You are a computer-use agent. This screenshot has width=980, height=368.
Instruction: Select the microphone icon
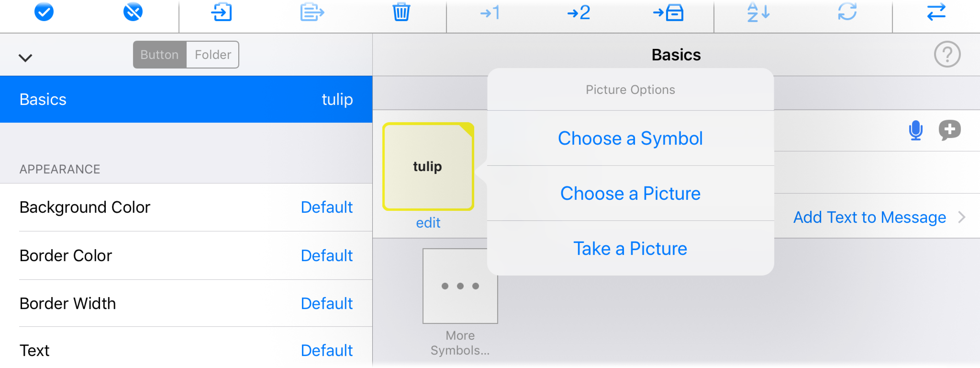(x=916, y=130)
